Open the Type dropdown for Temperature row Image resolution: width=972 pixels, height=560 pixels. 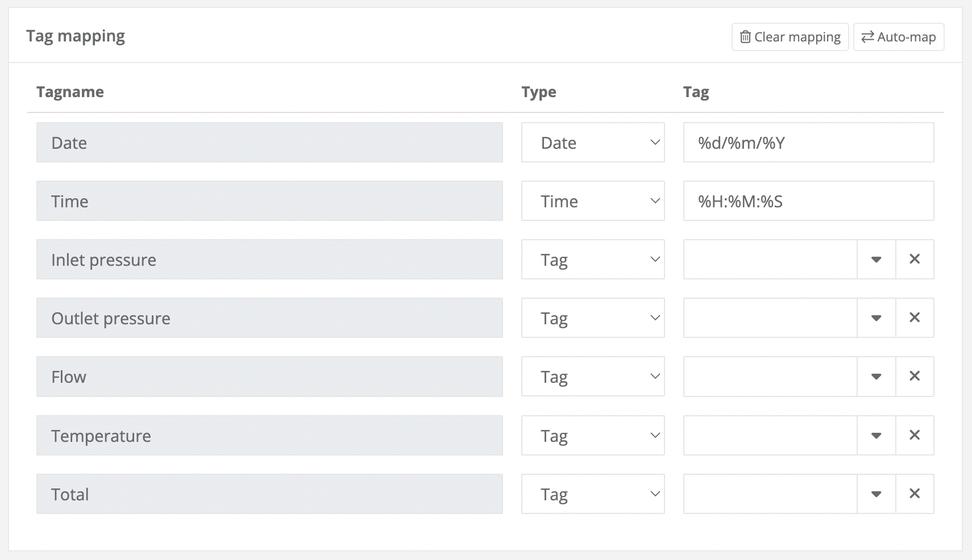point(593,435)
